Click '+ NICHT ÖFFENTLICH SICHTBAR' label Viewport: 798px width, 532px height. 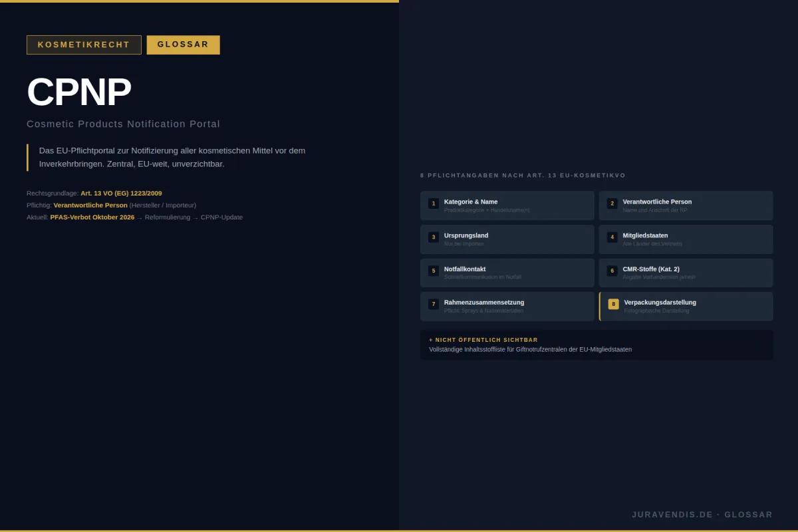(483, 340)
